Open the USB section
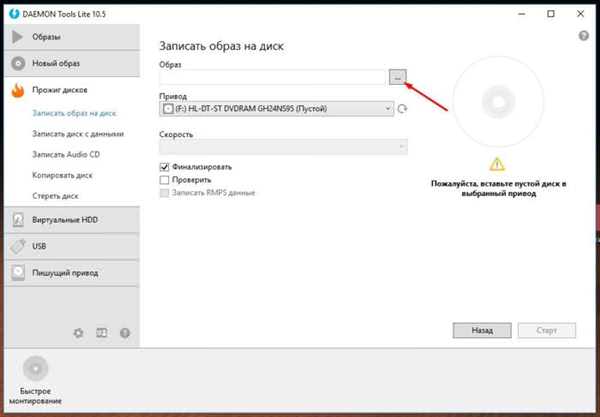 click(72, 246)
